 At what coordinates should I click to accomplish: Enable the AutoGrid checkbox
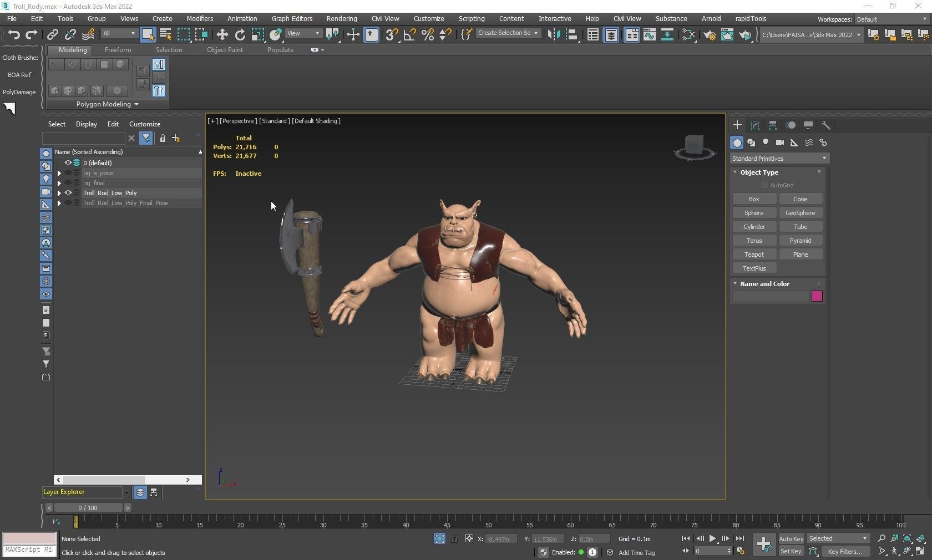pos(764,185)
